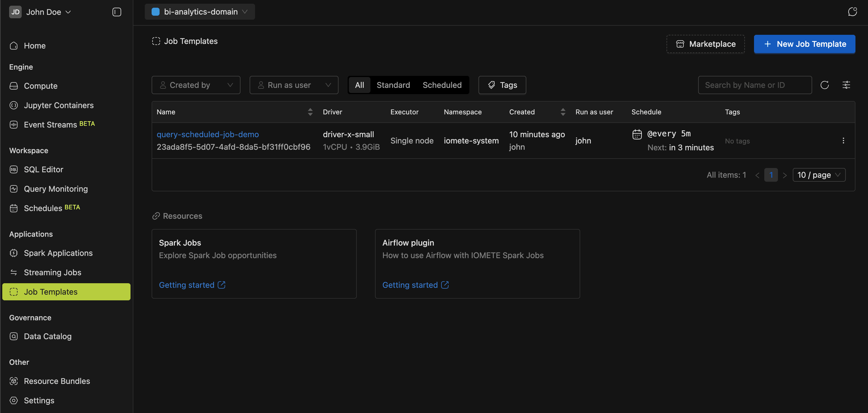Open the row actions kebab menu

coord(843,140)
